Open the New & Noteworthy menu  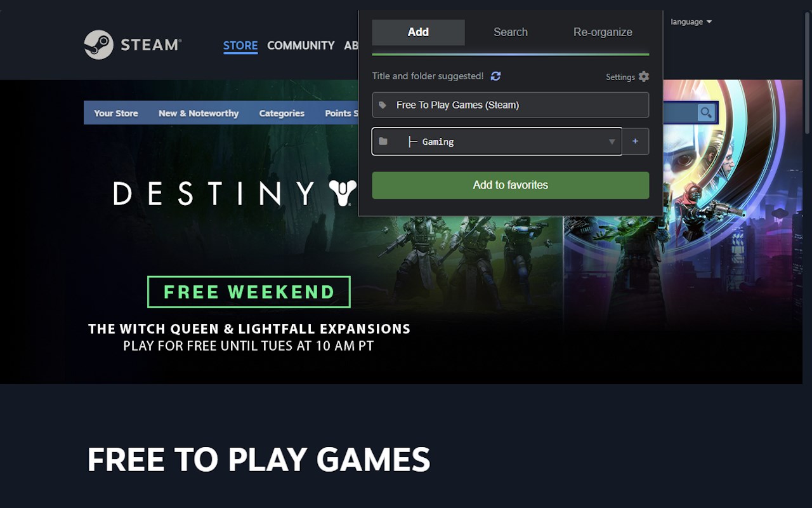[x=199, y=113]
